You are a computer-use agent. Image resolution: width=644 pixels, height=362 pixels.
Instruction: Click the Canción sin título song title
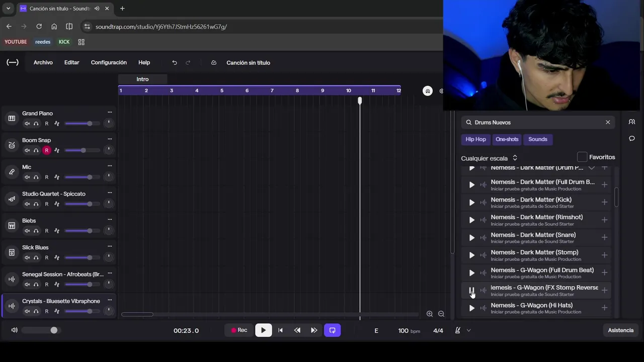(x=249, y=62)
